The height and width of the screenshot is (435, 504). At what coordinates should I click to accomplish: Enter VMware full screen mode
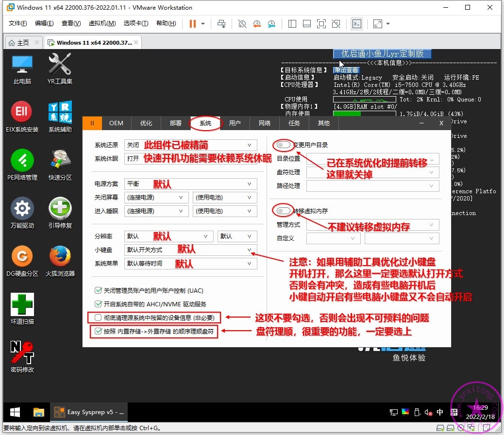click(321, 24)
